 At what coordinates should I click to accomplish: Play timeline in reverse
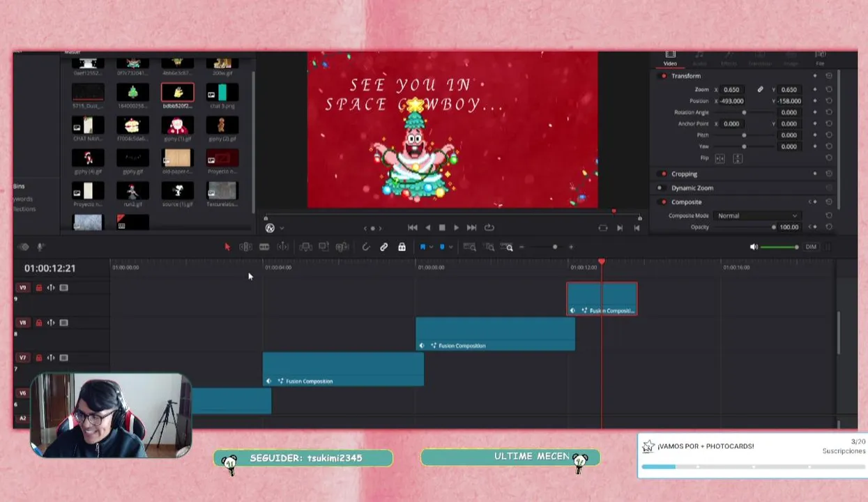[x=427, y=227]
